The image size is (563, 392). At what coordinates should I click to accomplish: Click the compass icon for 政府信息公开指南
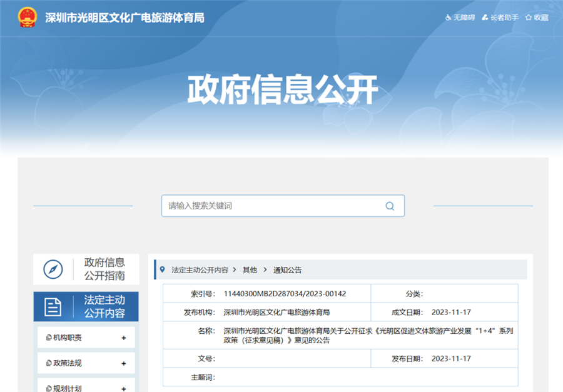[x=53, y=269]
